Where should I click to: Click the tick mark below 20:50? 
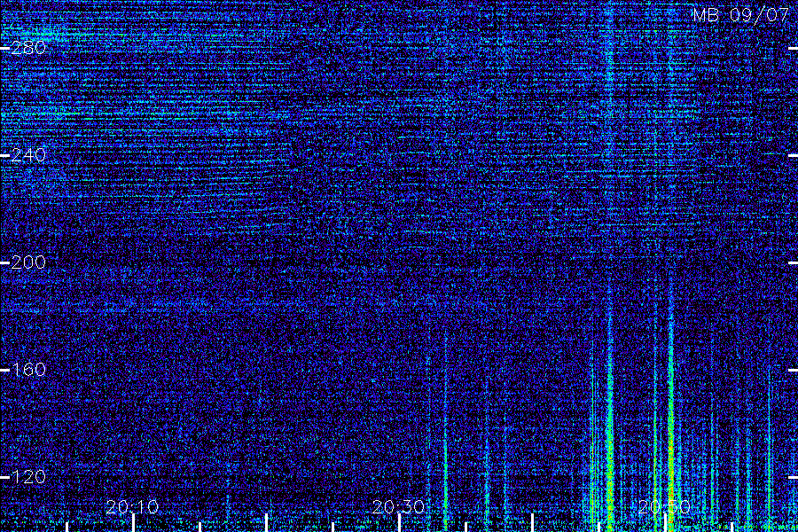pos(666,523)
